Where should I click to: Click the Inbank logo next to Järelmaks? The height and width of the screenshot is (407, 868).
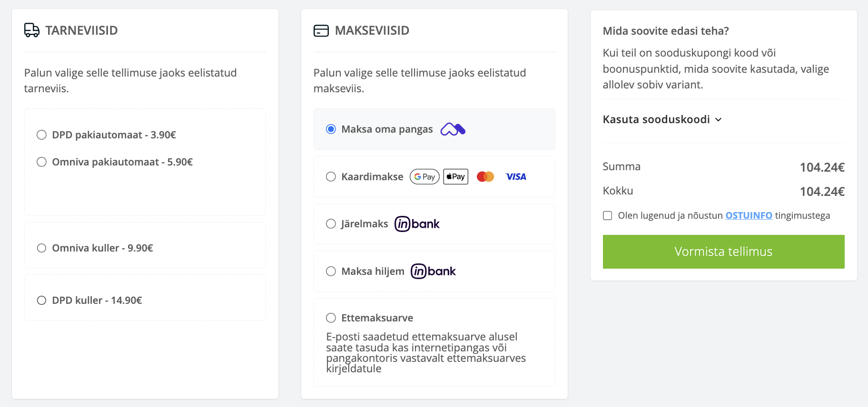coord(417,224)
